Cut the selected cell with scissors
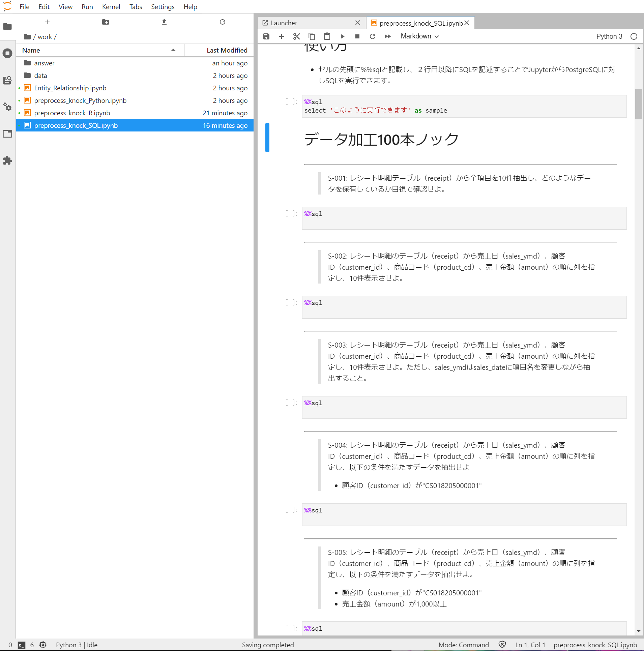This screenshot has width=644, height=651. (297, 36)
